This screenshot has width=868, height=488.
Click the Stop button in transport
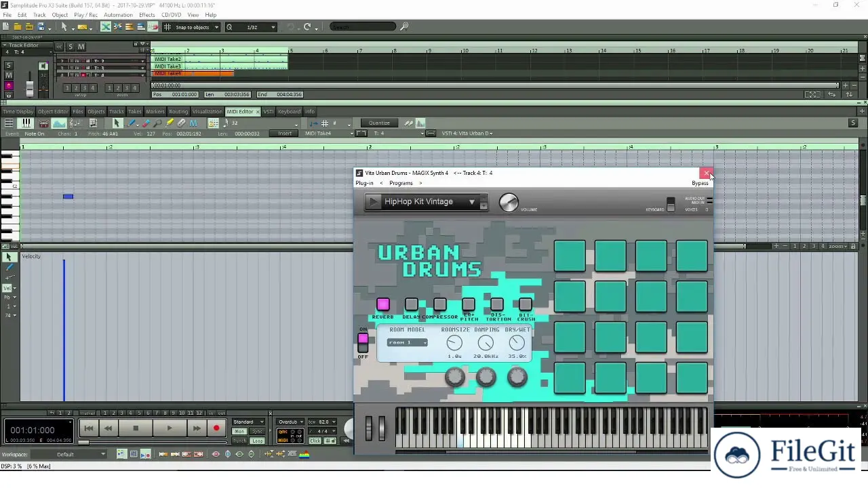tap(136, 428)
